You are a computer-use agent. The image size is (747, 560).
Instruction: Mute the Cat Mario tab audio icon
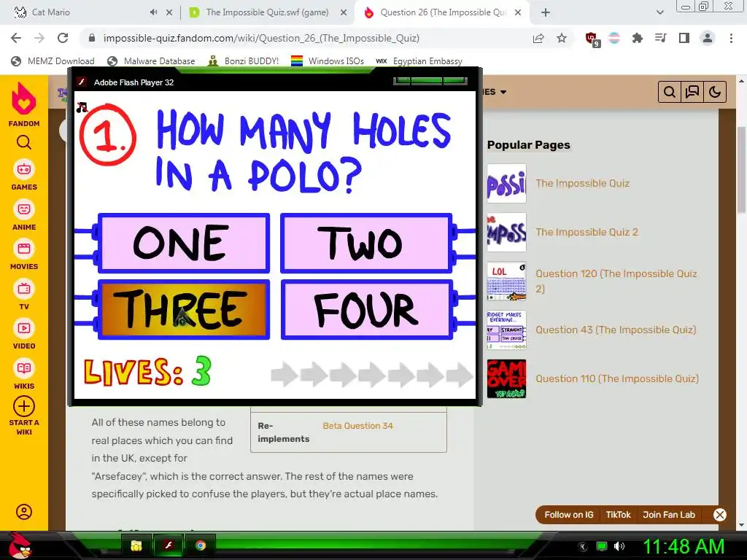point(153,12)
